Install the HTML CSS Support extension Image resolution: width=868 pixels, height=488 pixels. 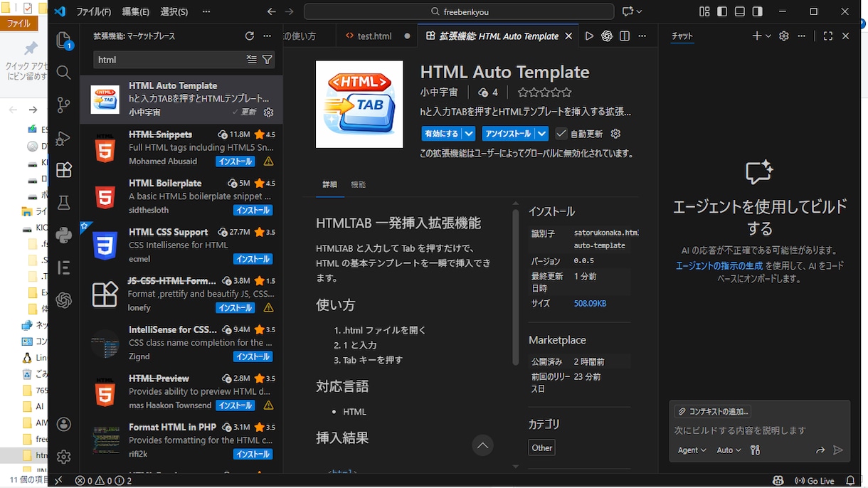pos(253,259)
